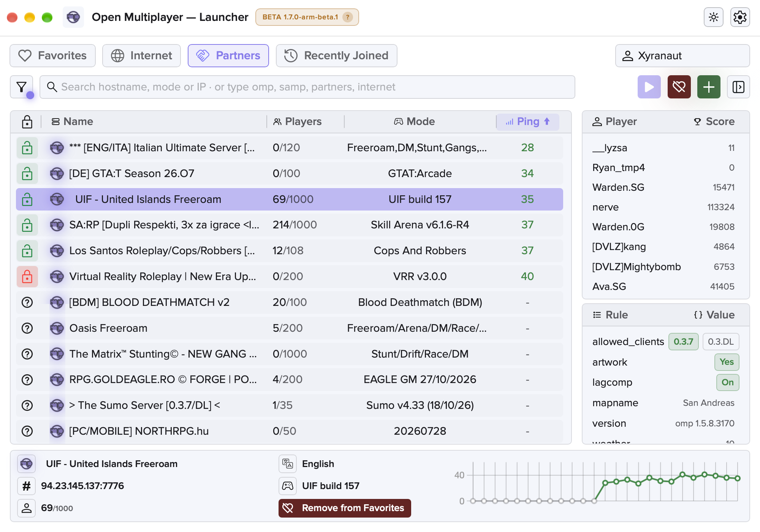760x532 pixels.
Task: Switch to the Internet tab
Action: pyautogui.click(x=141, y=55)
